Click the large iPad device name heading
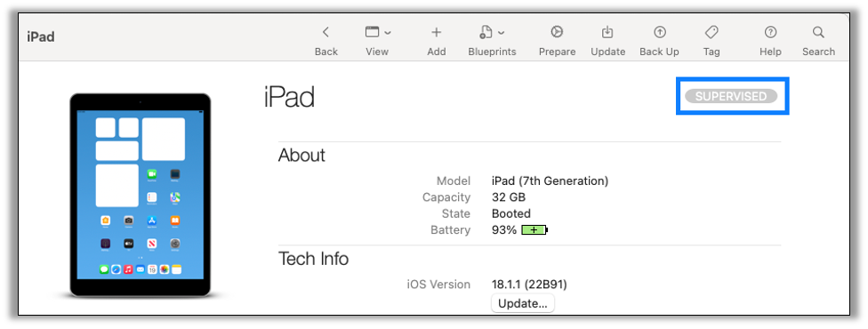Image resolution: width=868 pixels, height=329 pixels. click(290, 98)
